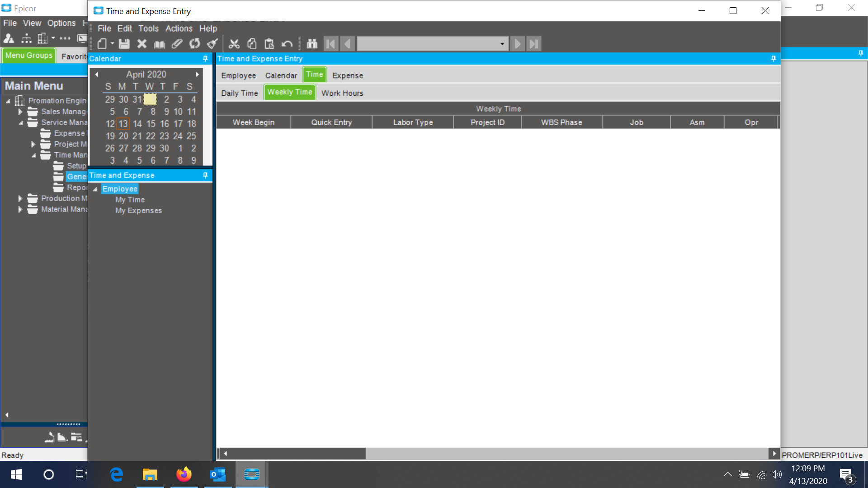Click the Paste clipboard icon
The width and height of the screenshot is (868, 488).
point(269,44)
